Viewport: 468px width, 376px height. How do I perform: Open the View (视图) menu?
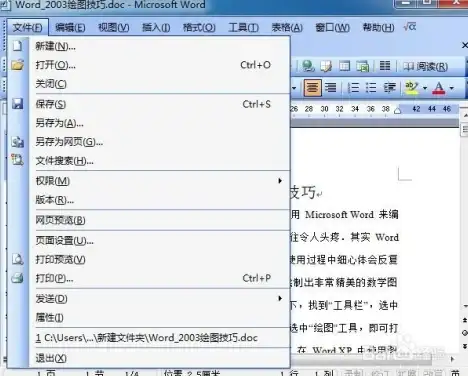114,27
